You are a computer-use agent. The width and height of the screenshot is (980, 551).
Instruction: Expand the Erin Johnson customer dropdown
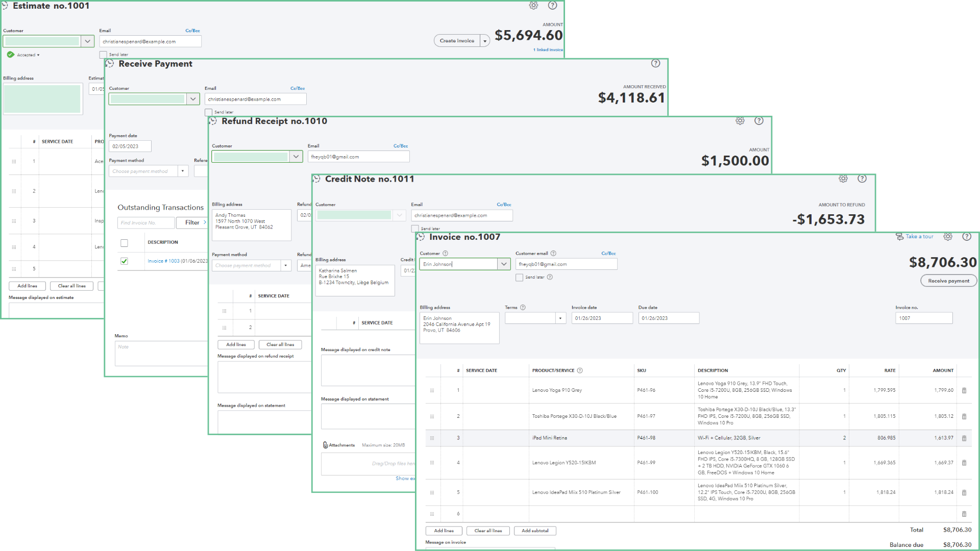point(504,264)
